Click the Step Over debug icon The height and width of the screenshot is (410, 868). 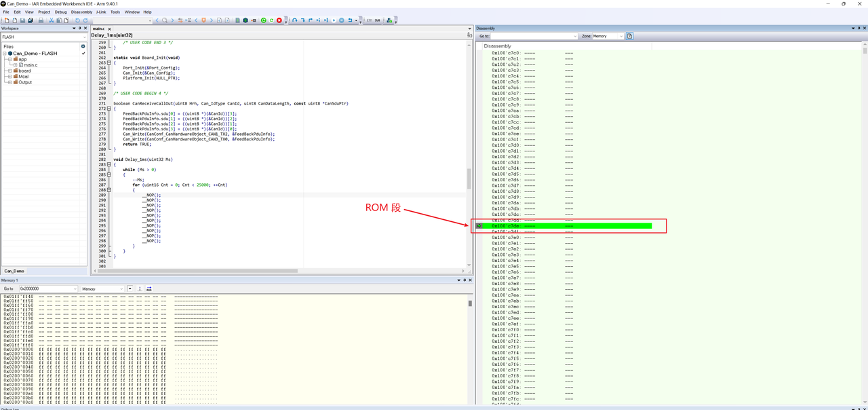click(x=295, y=20)
